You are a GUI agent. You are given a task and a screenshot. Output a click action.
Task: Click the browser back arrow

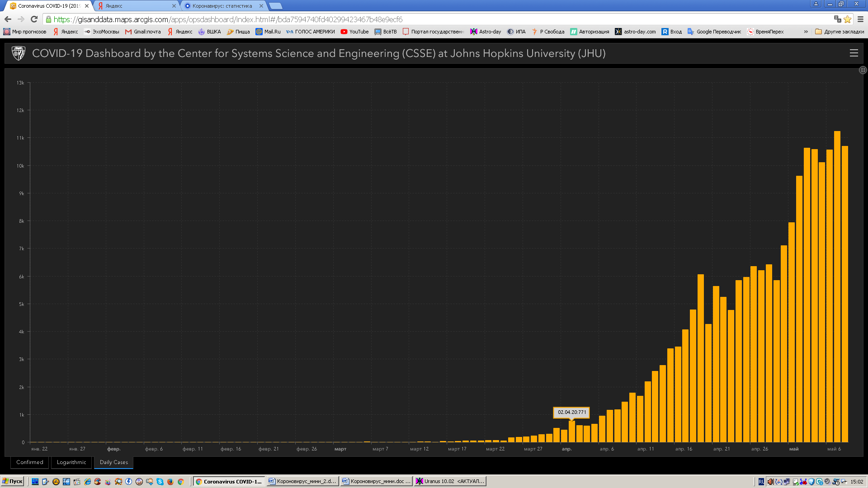tap(8, 19)
